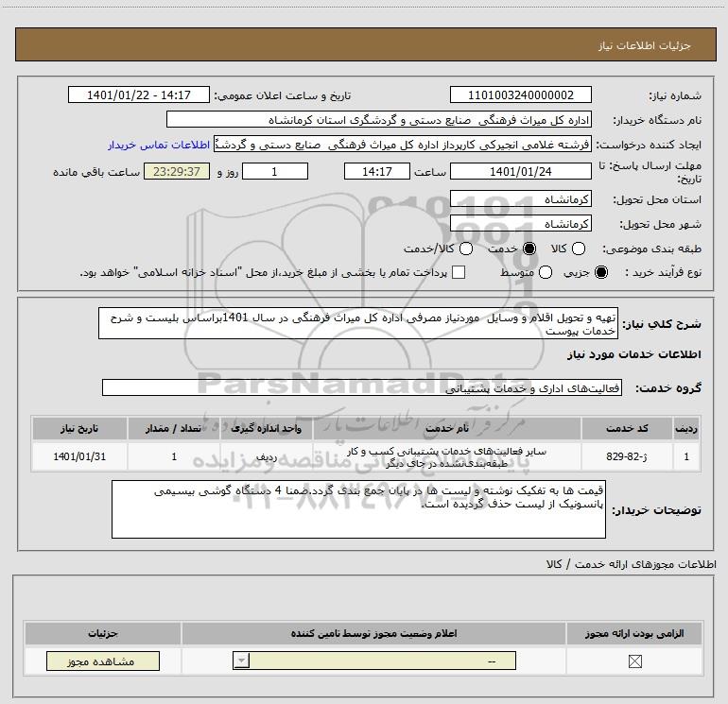
Task: Click the استان محل تحویل field
Action: (520, 199)
